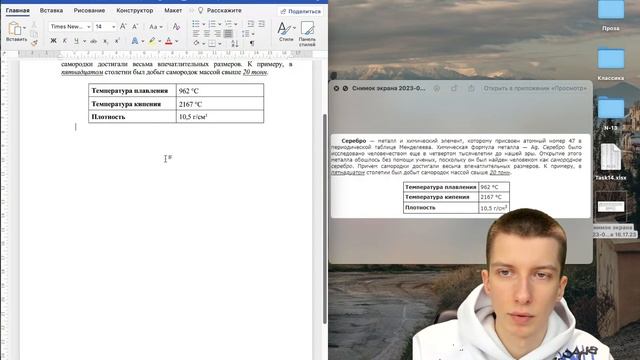This screenshot has height=360, width=640.
Task: Click the bulleted list icon
Action: click(196, 24)
